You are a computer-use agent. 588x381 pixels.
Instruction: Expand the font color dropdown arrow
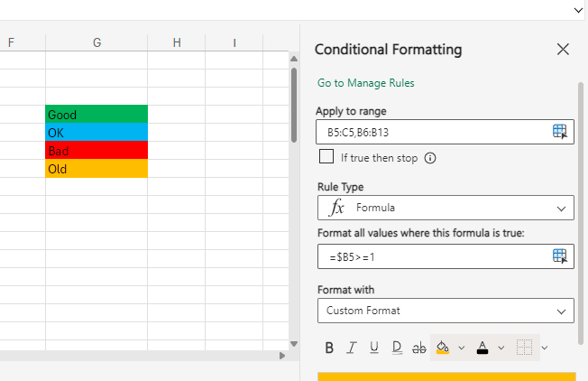(501, 348)
